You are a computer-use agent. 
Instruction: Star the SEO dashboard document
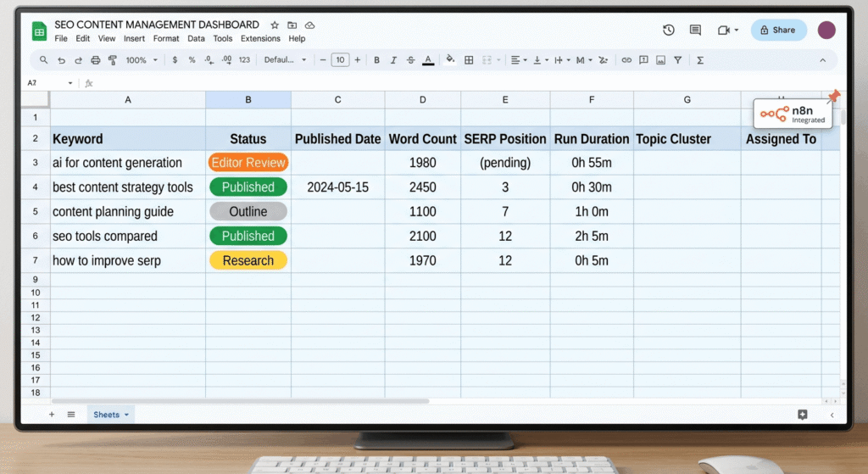275,25
